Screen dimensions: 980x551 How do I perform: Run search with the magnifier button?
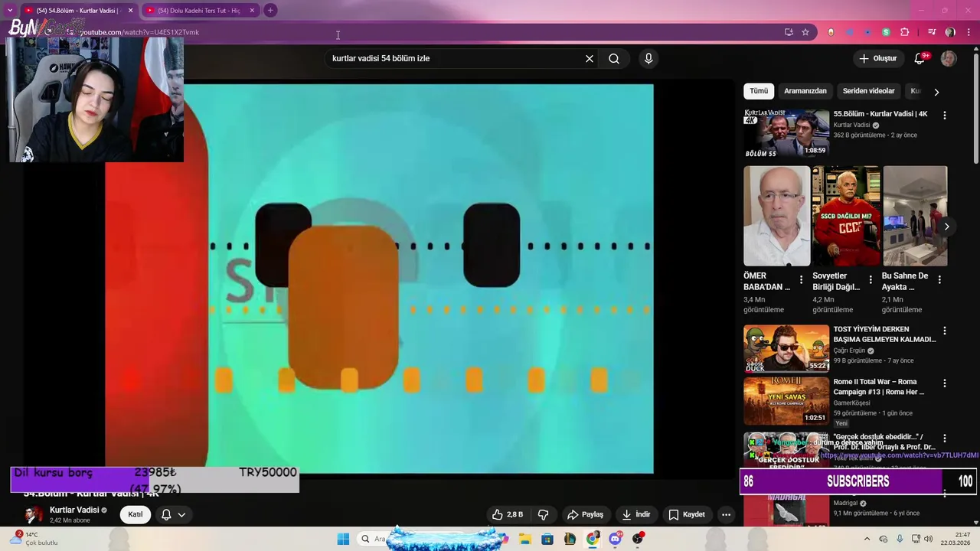tap(614, 58)
